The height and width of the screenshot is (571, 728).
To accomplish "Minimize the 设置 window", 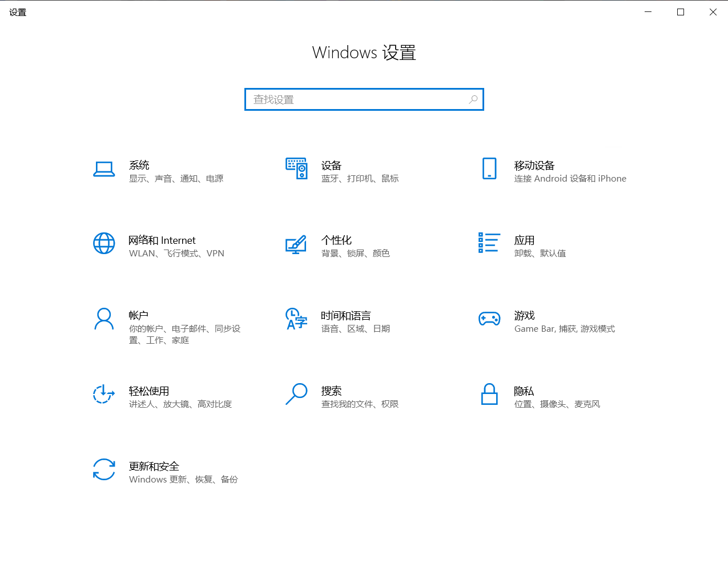I will (648, 12).
